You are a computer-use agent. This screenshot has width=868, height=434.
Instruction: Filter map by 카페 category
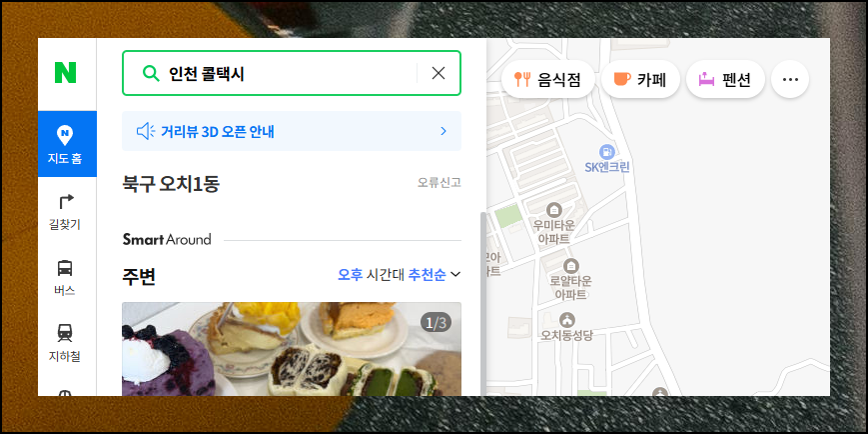pos(640,79)
